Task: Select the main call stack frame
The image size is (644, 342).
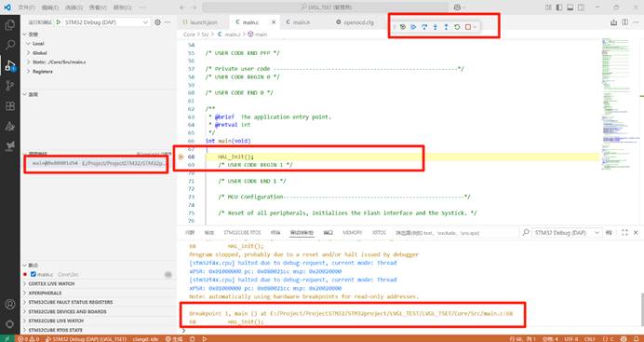Action: pyautogui.click(x=99, y=163)
